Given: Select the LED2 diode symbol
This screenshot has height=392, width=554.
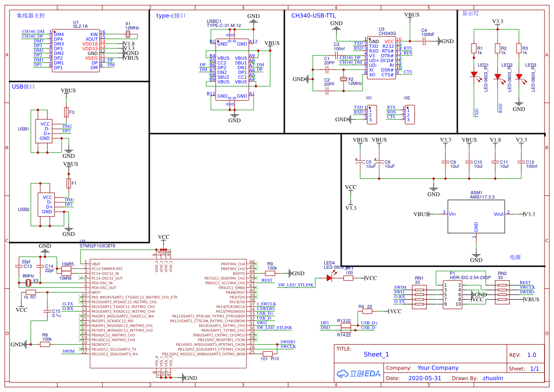Looking at the screenshot, I should click(x=498, y=77).
